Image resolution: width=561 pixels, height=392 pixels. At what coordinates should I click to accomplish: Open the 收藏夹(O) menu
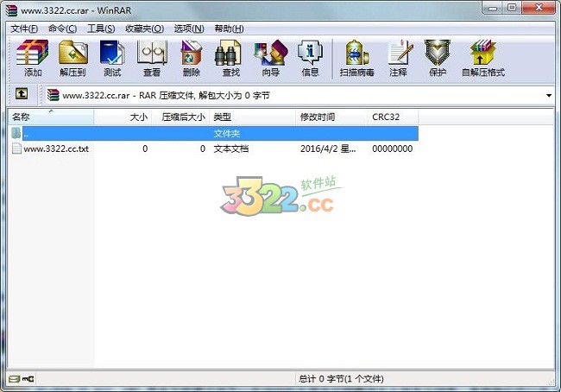tap(144, 28)
